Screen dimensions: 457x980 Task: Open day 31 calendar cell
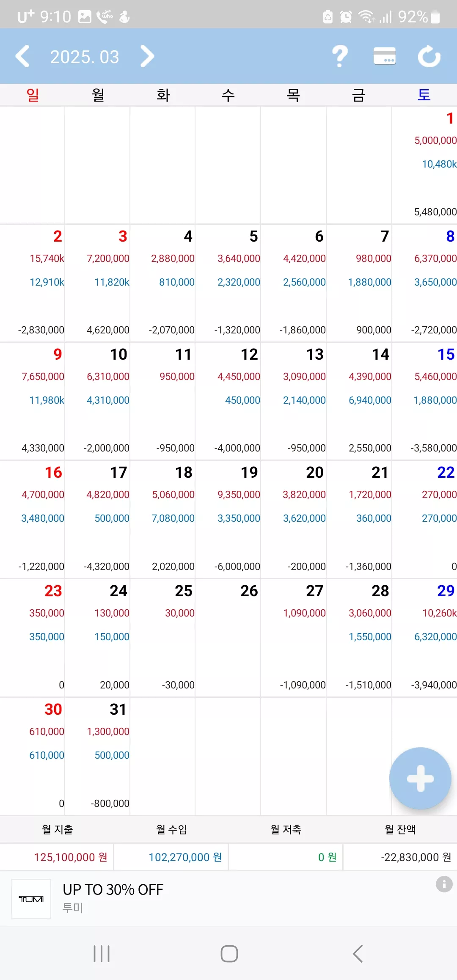tap(97, 757)
